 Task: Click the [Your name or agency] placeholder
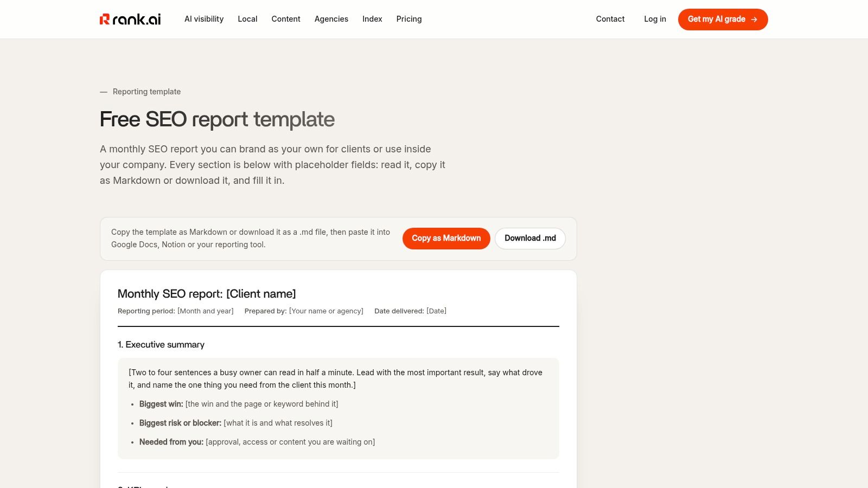pyautogui.click(x=326, y=311)
